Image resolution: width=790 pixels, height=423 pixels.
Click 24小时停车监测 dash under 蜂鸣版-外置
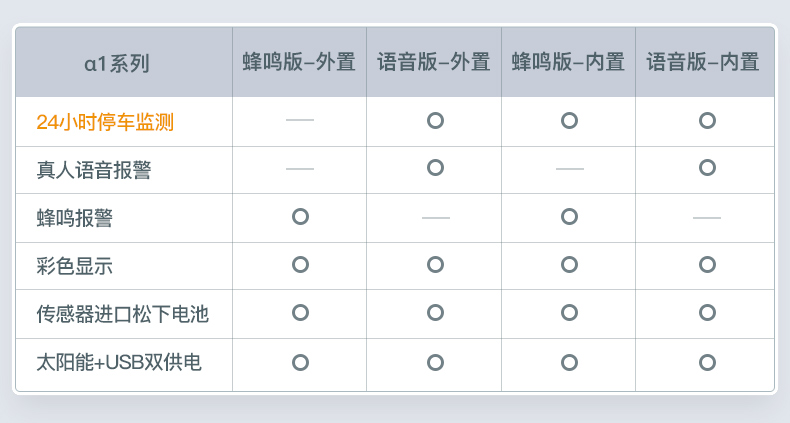[300, 120]
